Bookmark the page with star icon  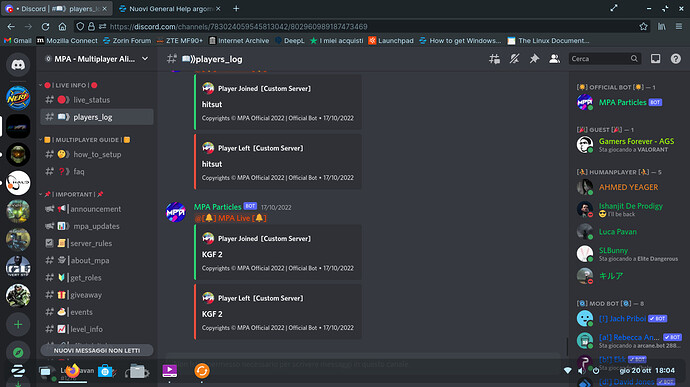click(643, 26)
